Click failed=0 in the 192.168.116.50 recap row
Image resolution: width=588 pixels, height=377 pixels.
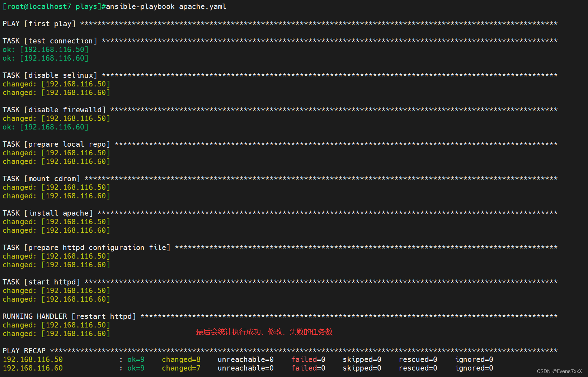308,359
